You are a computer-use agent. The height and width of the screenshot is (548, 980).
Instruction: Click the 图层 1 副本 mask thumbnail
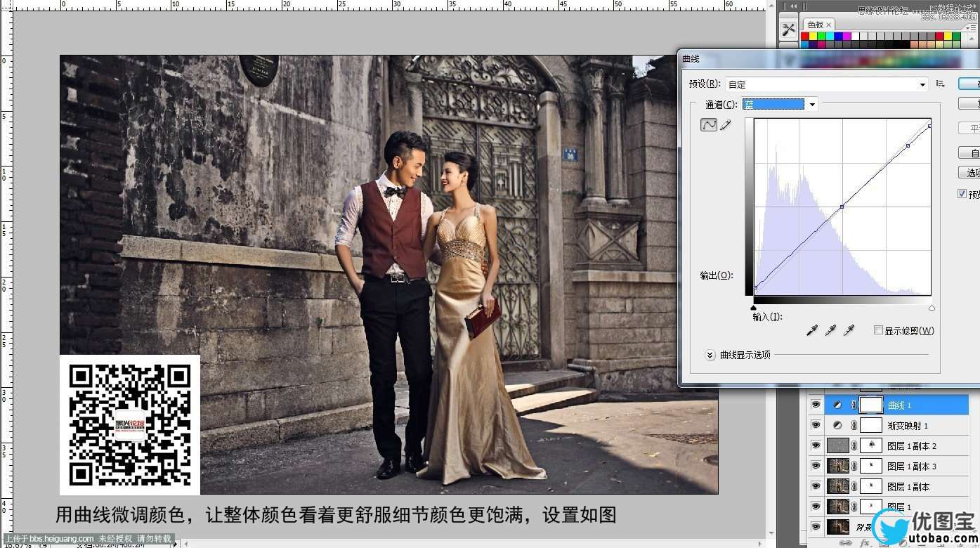(871, 486)
